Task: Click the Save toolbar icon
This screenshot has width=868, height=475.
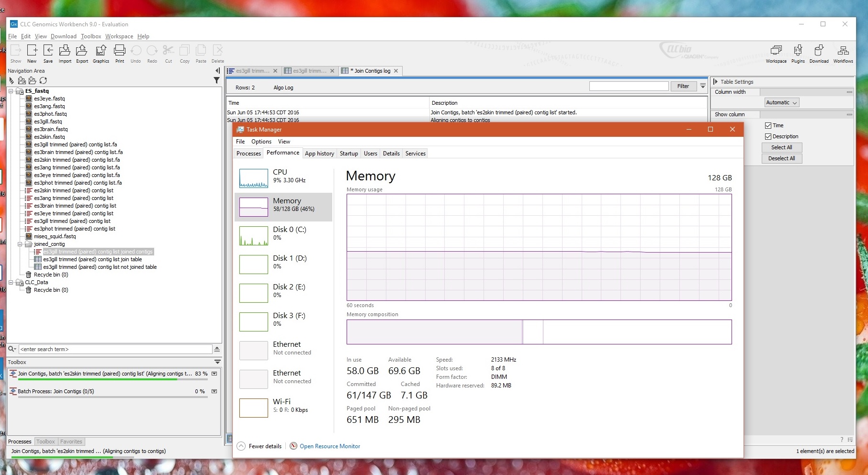Action: pos(48,53)
